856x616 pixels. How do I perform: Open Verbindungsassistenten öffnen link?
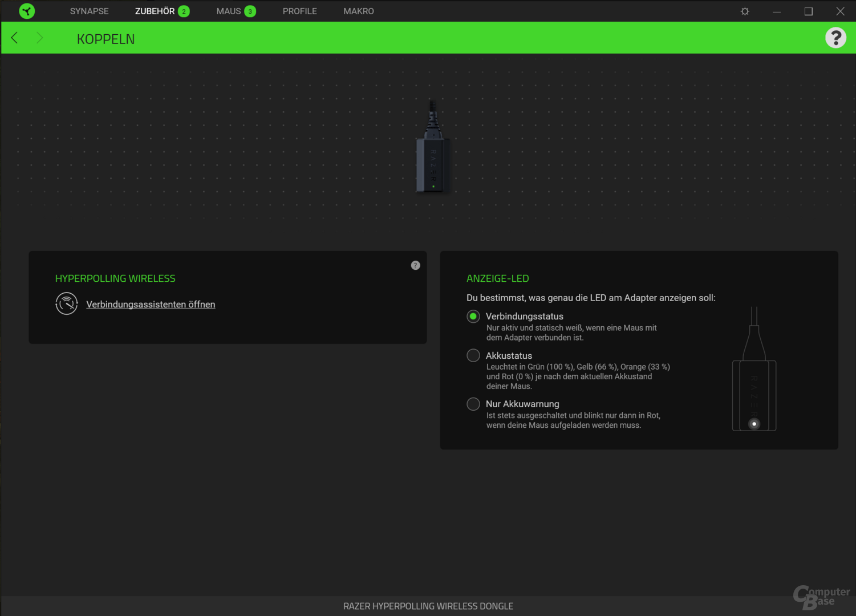[x=151, y=304]
